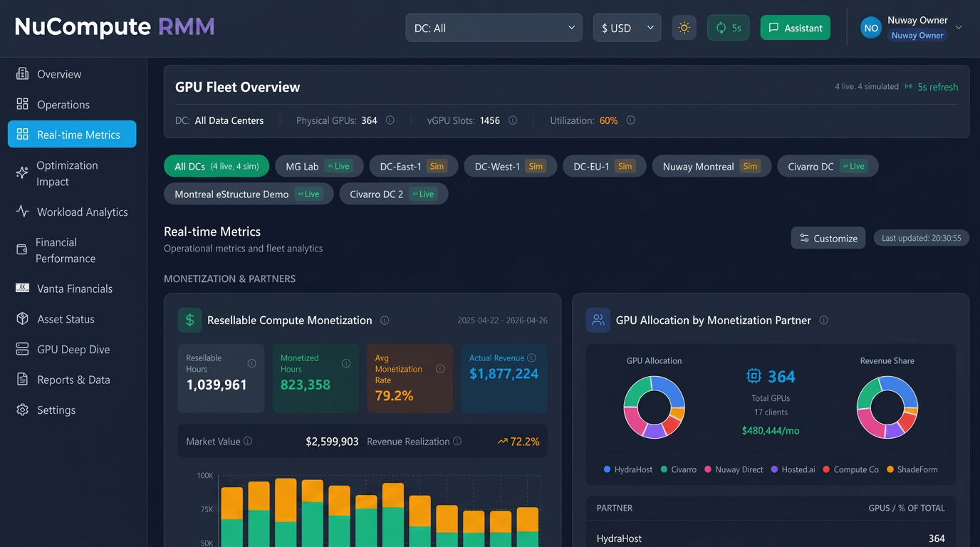Viewport: 980px width, 547px height.
Task: Click info icon beside Resellable Compute Monetization
Action: (385, 321)
